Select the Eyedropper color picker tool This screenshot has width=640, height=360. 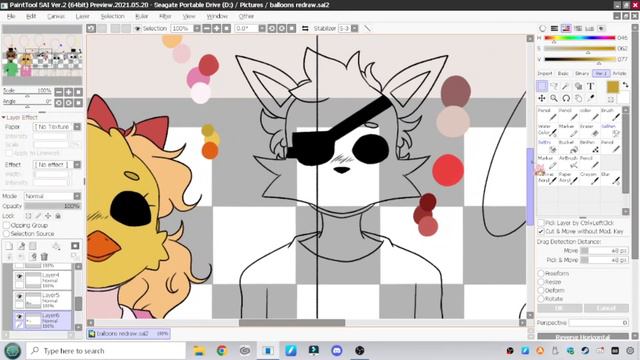[x=590, y=98]
